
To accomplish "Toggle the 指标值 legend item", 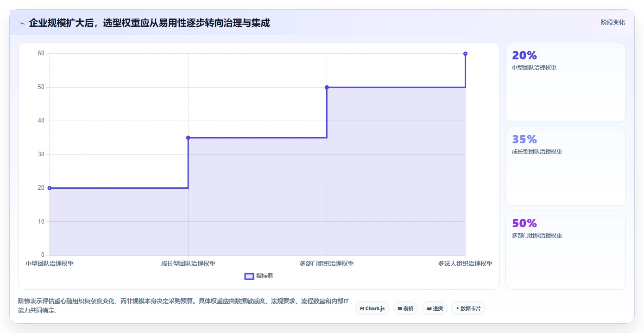I will click(x=259, y=276).
